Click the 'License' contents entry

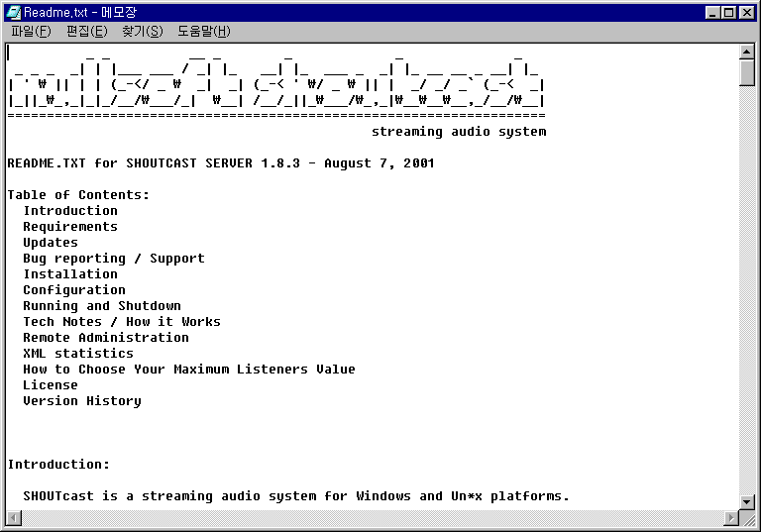[x=51, y=385]
